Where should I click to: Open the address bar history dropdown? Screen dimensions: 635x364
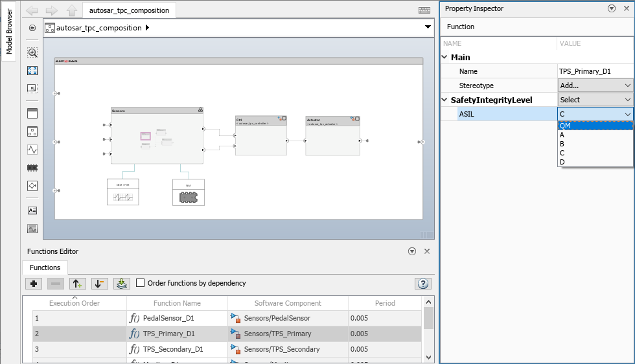(x=428, y=27)
